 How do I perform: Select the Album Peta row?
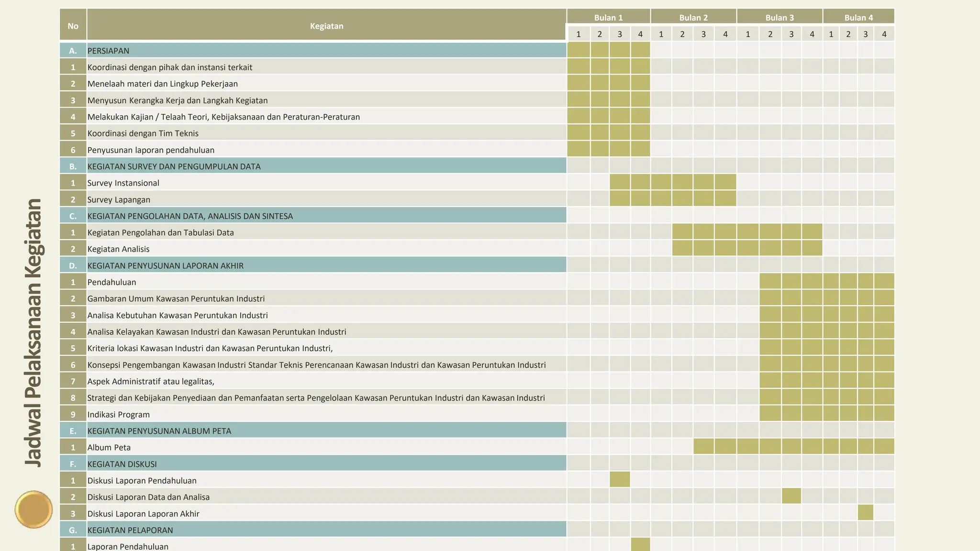point(109,447)
